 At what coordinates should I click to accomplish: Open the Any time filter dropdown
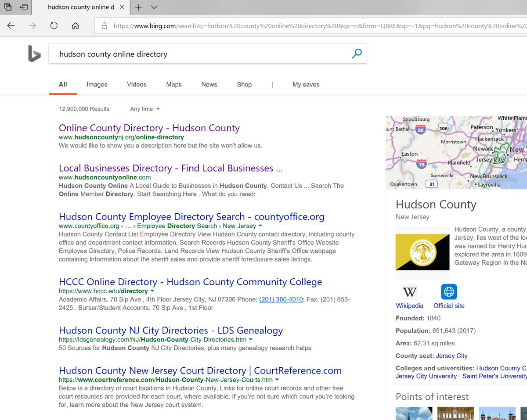click(145, 109)
